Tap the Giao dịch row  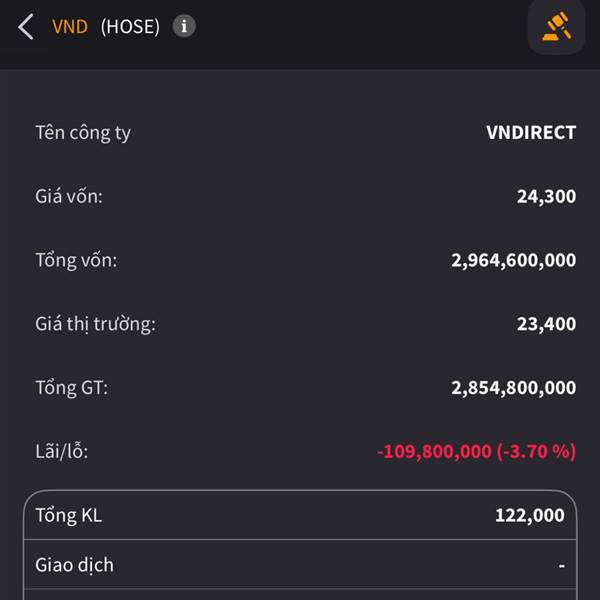pyautogui.click(x=300, y=565)
